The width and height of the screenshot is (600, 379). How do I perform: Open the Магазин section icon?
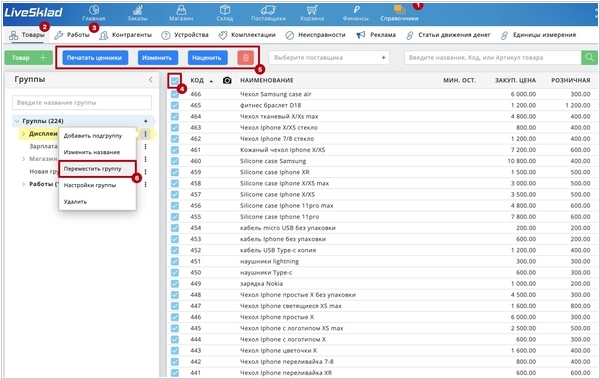181,10
